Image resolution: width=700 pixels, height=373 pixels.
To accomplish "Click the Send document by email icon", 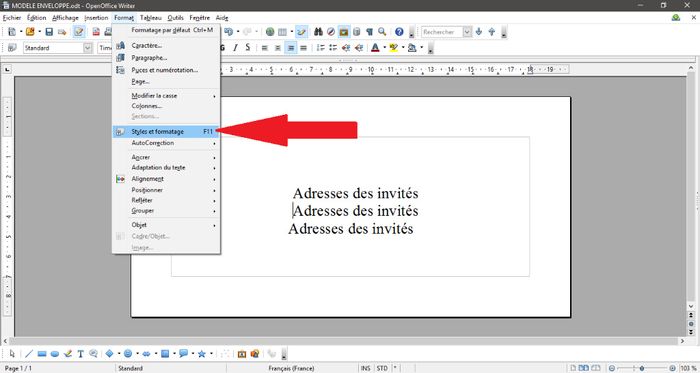I will click(x=62, y=32).
